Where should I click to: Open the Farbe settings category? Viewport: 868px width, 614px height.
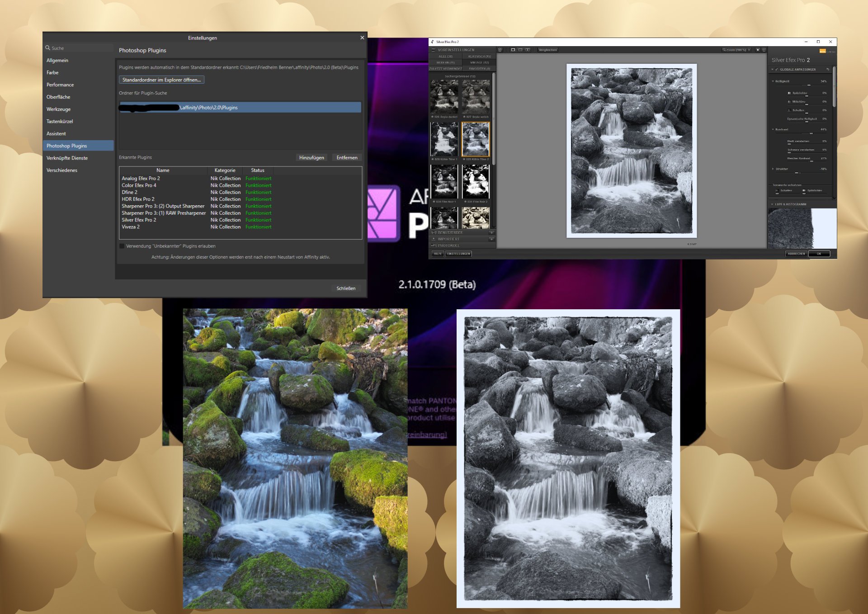pyautogui.click(x=79, y=72)
